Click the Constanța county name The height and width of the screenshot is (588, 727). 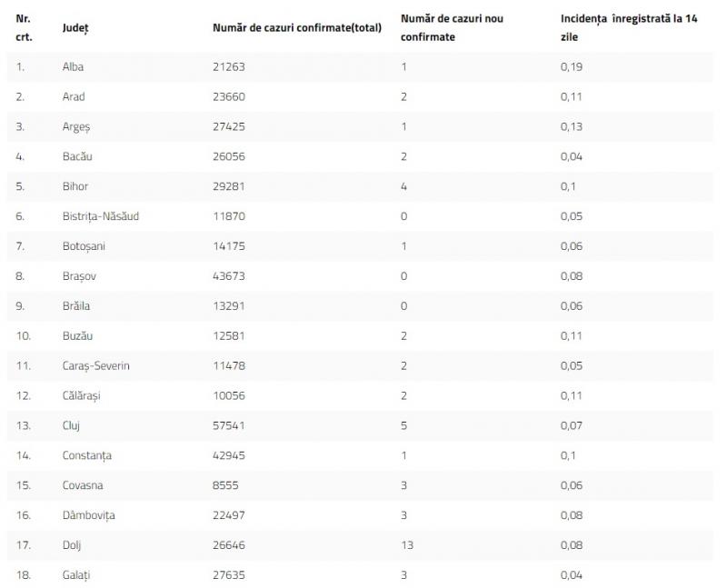tap(87, 455)
